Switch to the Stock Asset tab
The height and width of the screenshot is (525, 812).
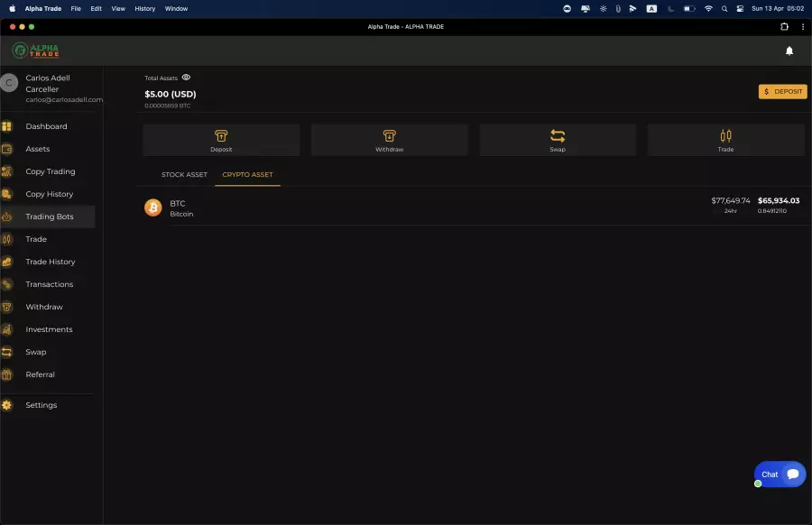point(184,174)
